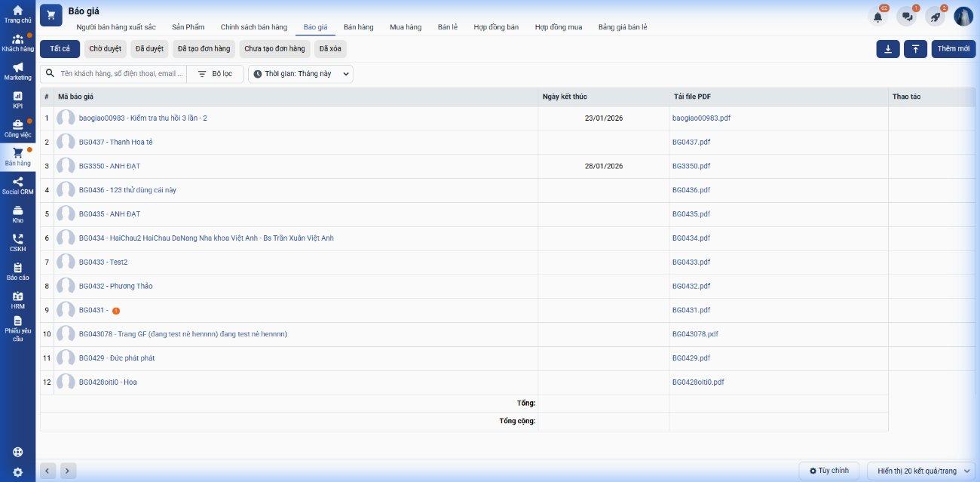Expand the Thời gian: Tháng này dropdown
Screen dimensions: 980x482
point(301,74)
